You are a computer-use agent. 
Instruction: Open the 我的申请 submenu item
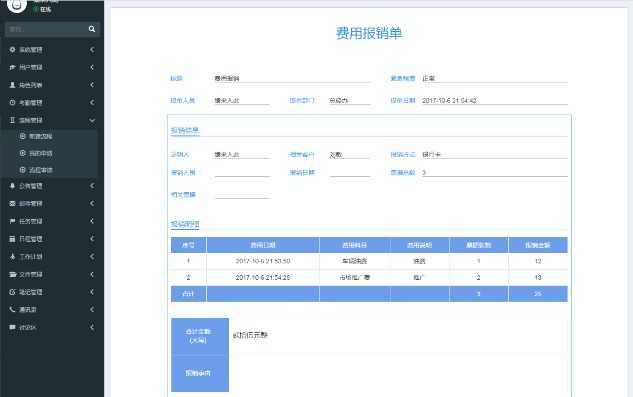coord(40,153)
